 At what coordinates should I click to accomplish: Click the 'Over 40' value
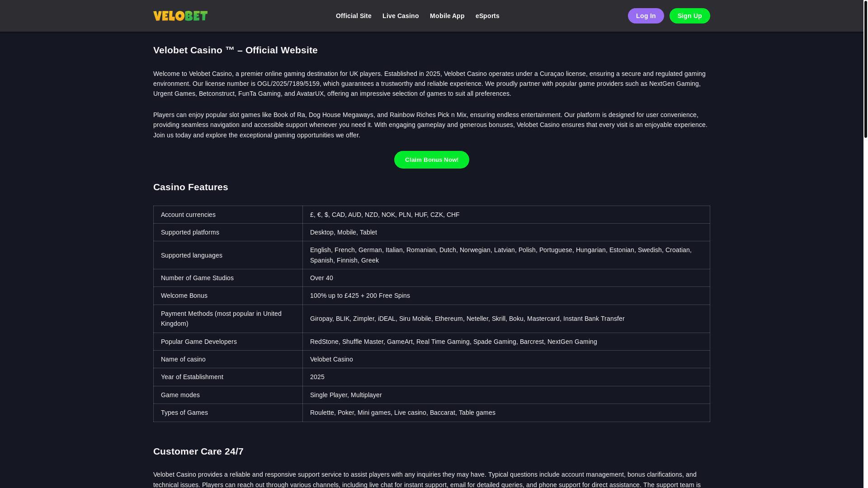pos(506,278)
